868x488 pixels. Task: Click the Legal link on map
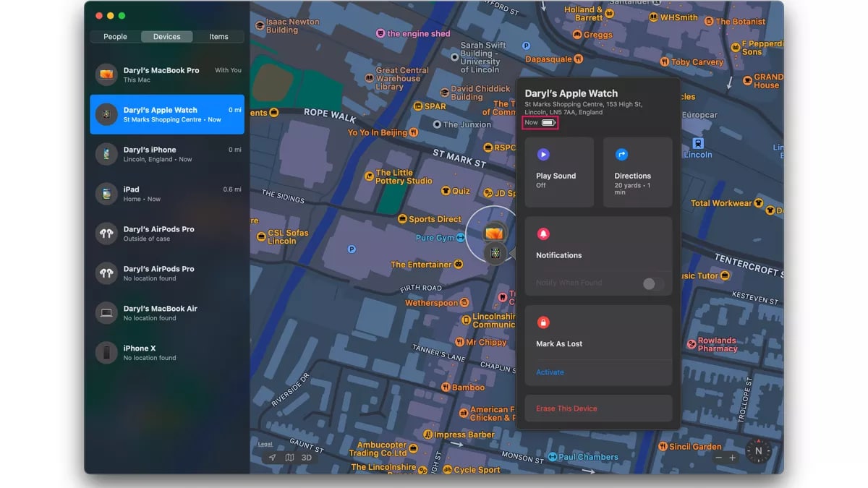(265, 444)
